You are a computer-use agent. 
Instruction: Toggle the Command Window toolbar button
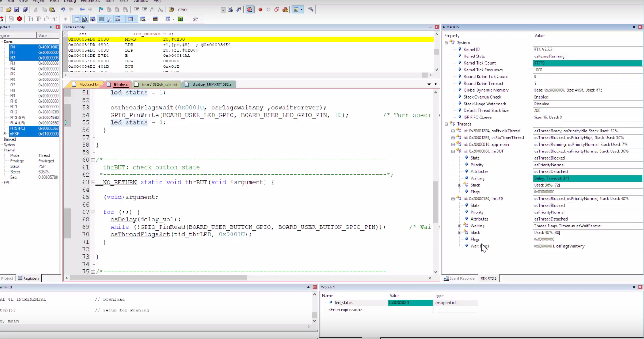point(76,19)
